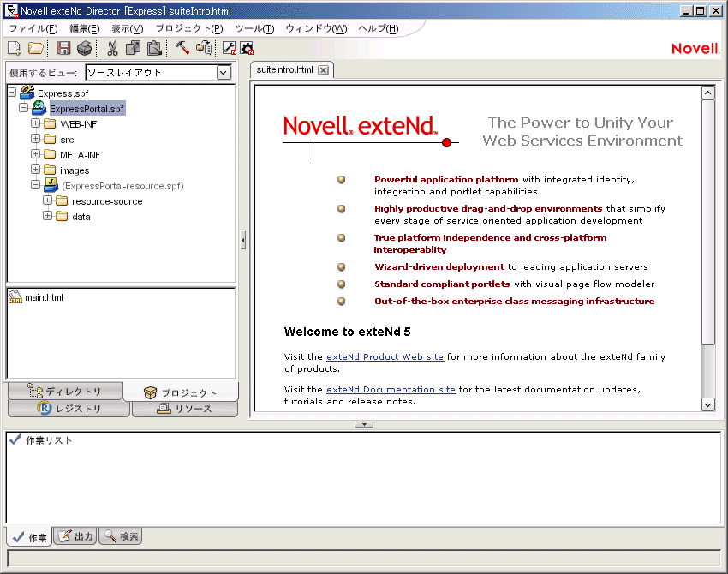Click the ExpressPortal-resource.spf J icon
Viewport: 728px width, 574px height.
coord(51,185)
